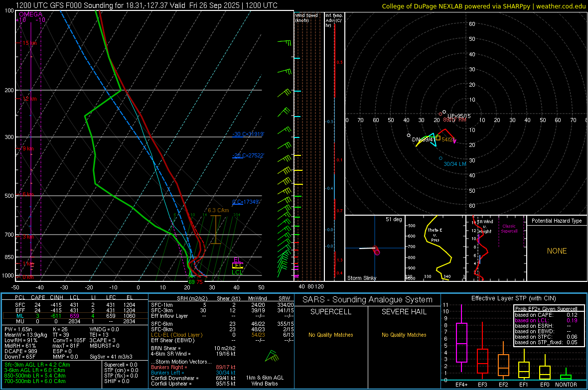Click the Classic Supercell label

coord(509,229)
